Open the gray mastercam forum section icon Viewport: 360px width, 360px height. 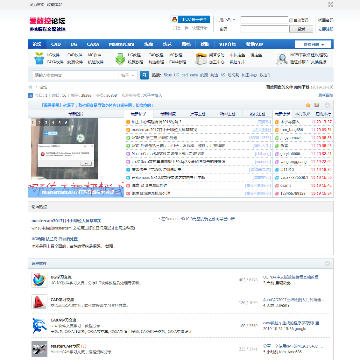coord(39,349)
